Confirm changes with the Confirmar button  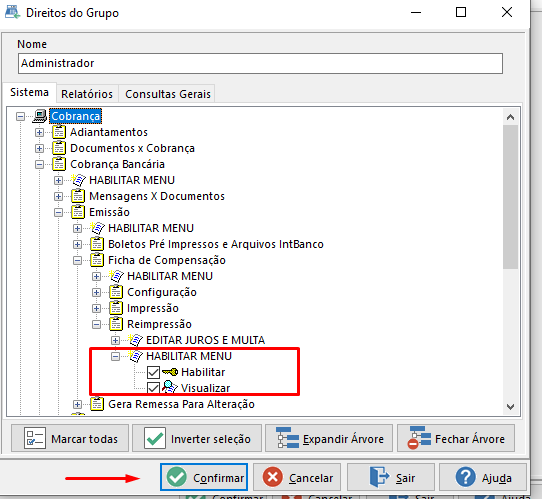coord(204,477)
